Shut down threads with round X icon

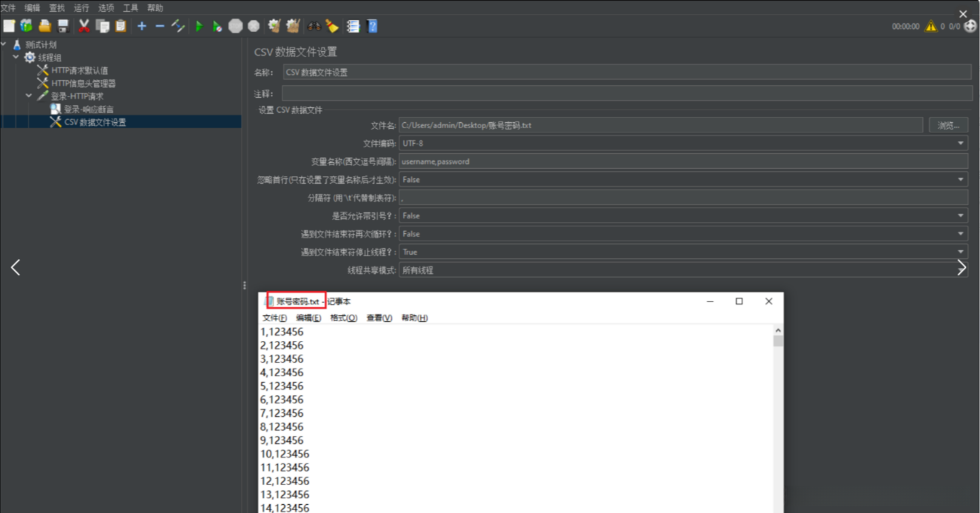pyautogui.click(x=254, y=26)
